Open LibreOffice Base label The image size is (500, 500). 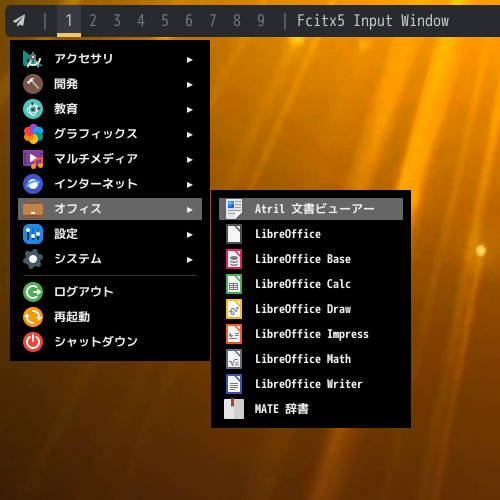coord(303,259)
